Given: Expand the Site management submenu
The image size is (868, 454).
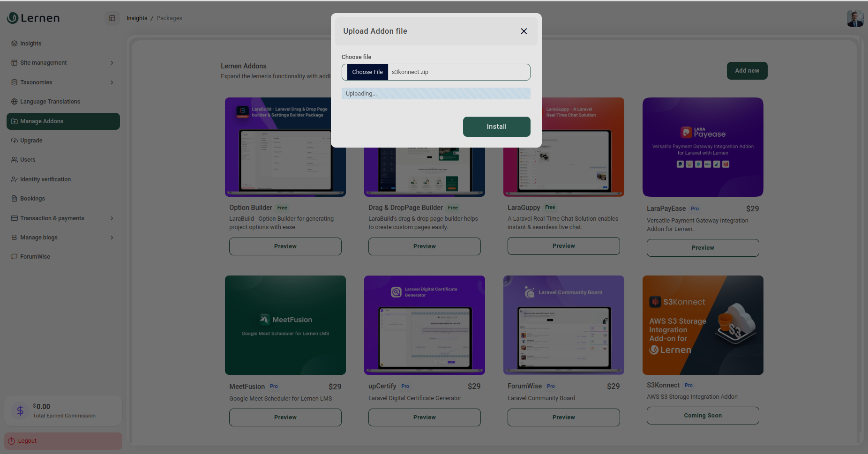Looking at the screenshot, I should 112,63.
